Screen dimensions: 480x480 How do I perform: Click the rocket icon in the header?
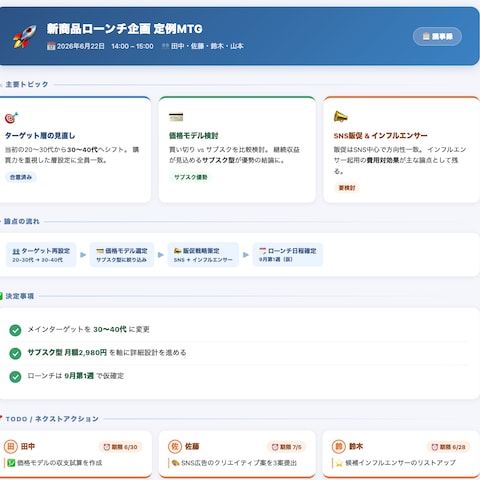(24, 36)
